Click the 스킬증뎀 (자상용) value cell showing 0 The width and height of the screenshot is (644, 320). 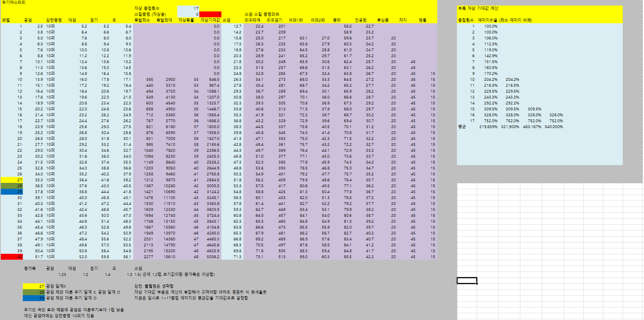pyautogui.click(x=188, y=14)
